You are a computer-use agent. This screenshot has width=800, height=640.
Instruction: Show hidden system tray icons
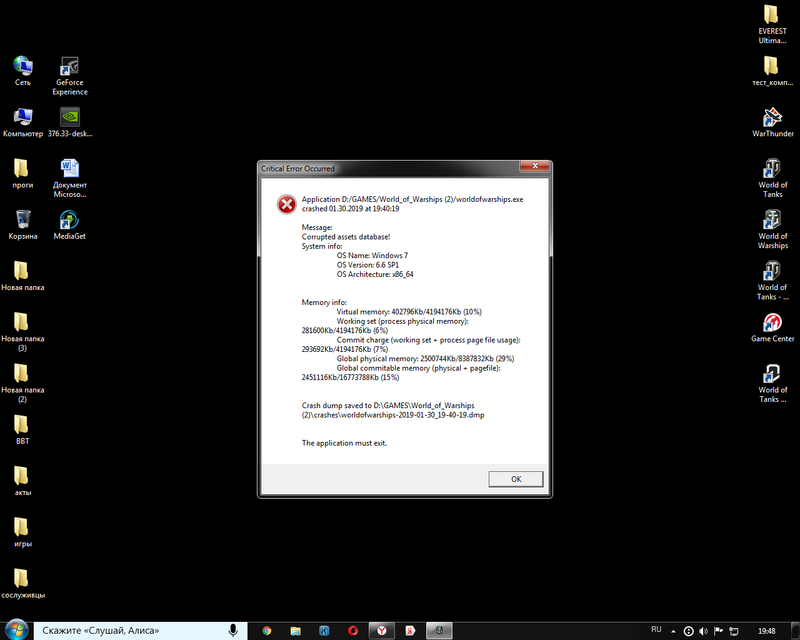[673, 631]
